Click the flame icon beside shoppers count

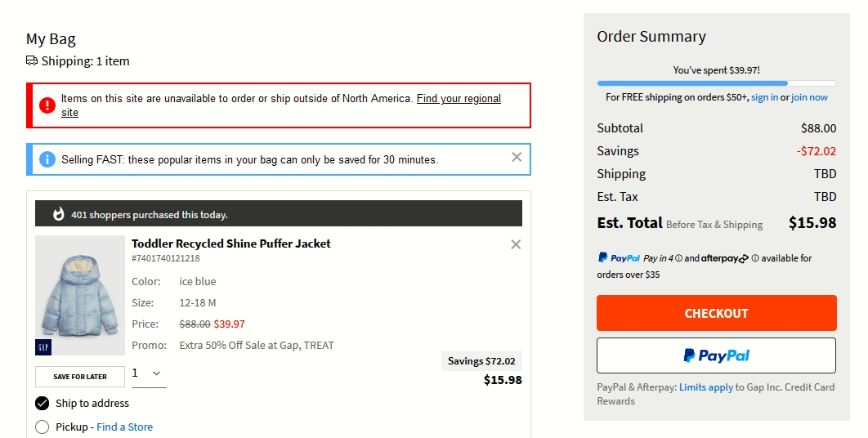(59, 214)
